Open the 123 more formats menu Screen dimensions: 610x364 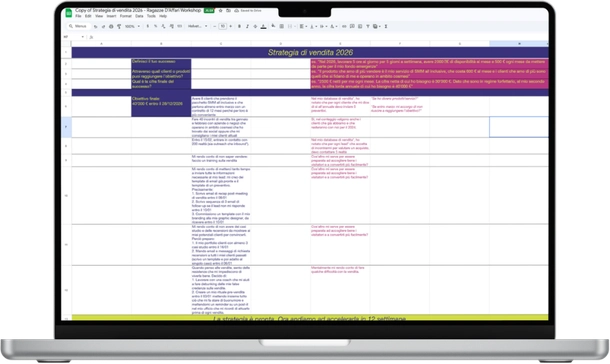click(x=180, y=26)
